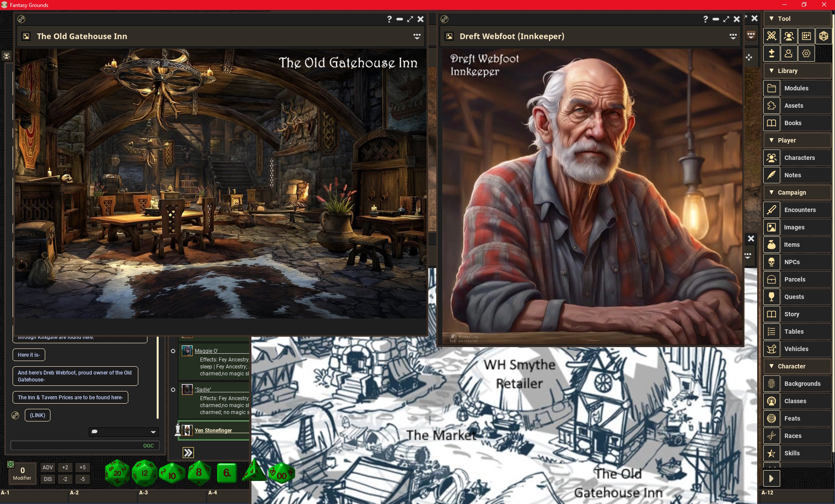Toggle the -2 modifier button
The height and width of the screenshot is (504, 835).
[x=65, y=479]
